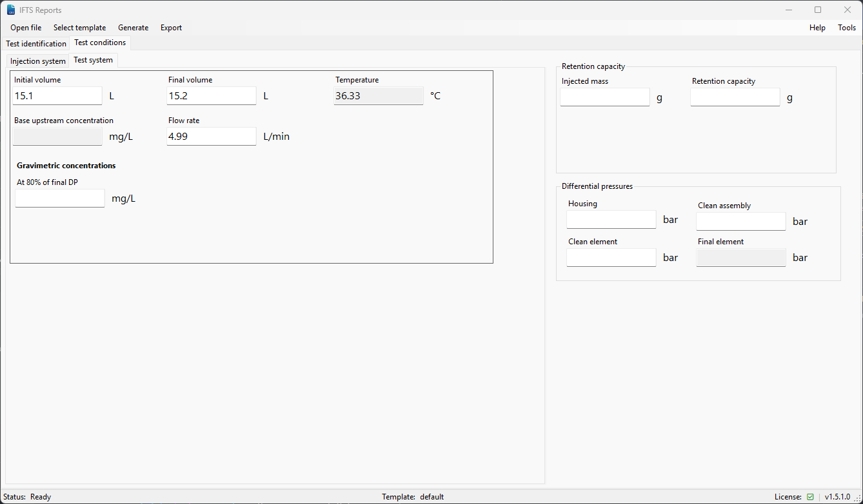The width and height of the screenshot is (863, 504).
Task: Click the Retention capacity input field
Action: tap(735, 97)
